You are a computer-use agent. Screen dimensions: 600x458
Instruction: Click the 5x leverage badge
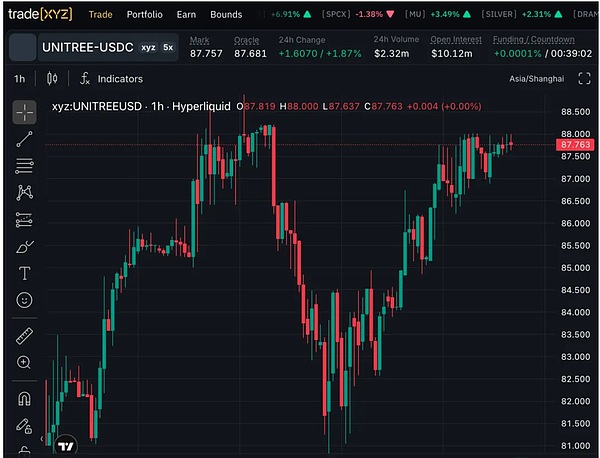[x=168, y=47]
